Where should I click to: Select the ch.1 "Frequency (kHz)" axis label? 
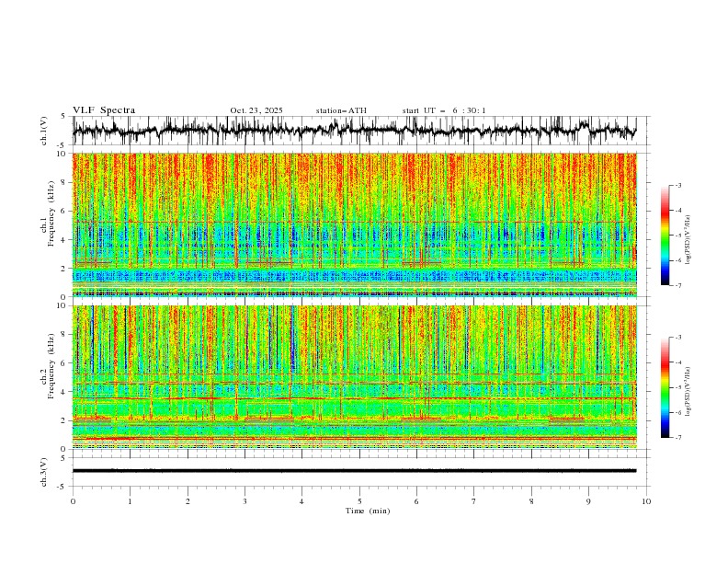pos(51,213)
